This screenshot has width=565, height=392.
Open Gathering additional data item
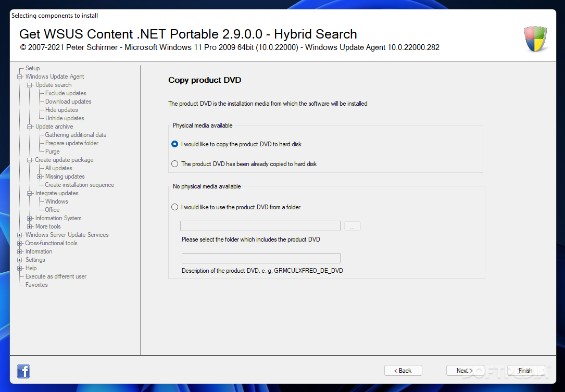(x=76, y=135)
